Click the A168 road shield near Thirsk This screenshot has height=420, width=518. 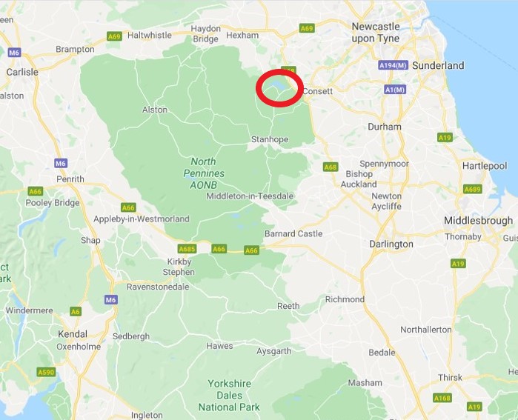click(442, 398)
